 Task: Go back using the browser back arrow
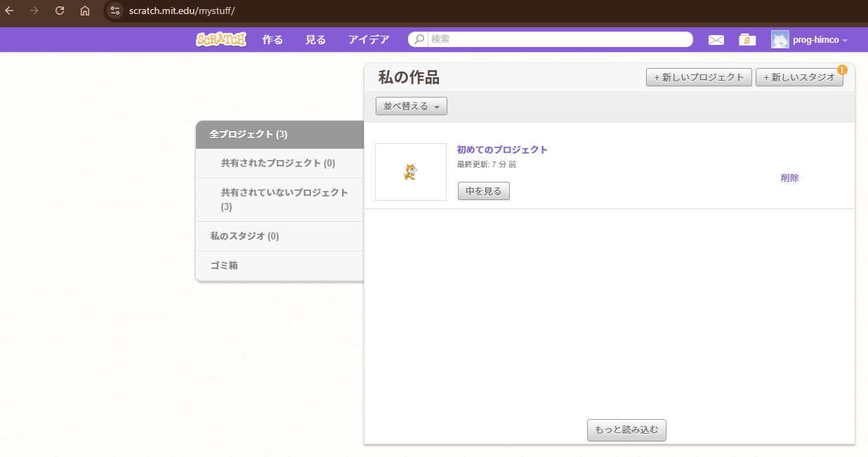pyautogui.click(x=10, y=11)
